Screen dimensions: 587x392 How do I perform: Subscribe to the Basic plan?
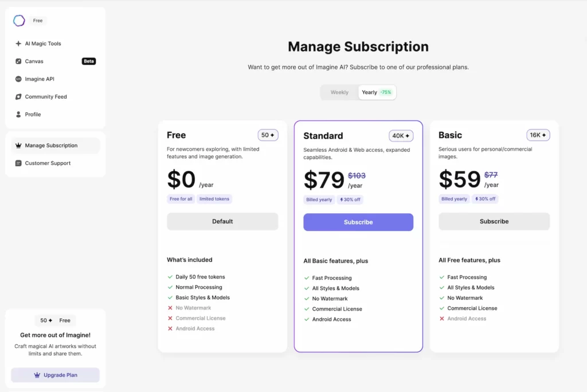tap(494, 222)
